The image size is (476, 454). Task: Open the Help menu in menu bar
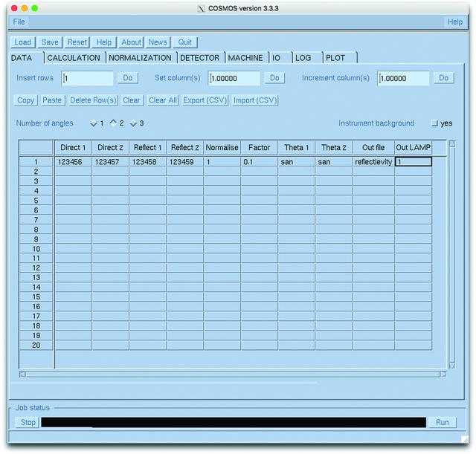tap(454, 22)
